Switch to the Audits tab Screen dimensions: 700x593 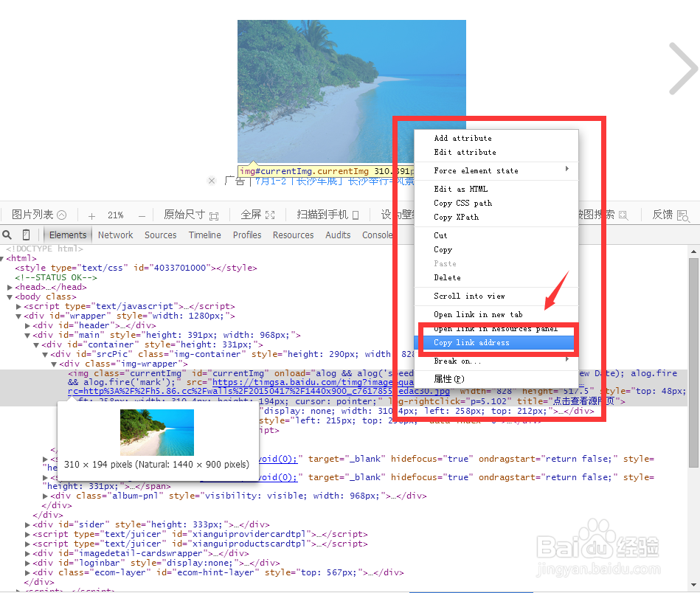pos(338,235)
